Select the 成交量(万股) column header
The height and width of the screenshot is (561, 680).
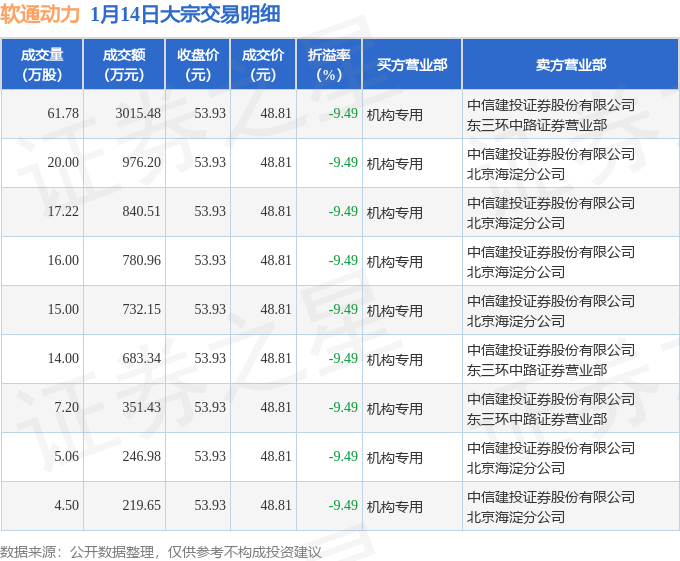tap(42, 65)
